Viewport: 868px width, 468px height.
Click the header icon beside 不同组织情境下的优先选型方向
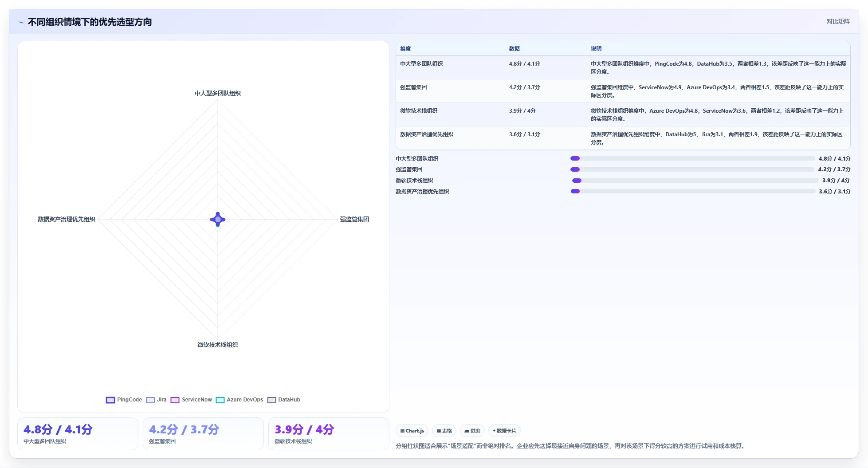[x=21, y=22]
